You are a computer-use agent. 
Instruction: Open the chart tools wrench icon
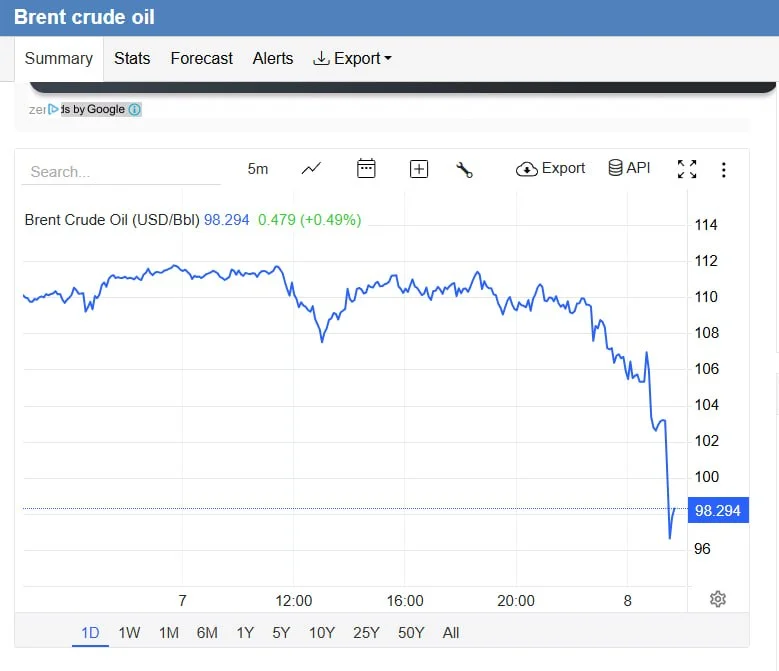[x=464, y=169]
